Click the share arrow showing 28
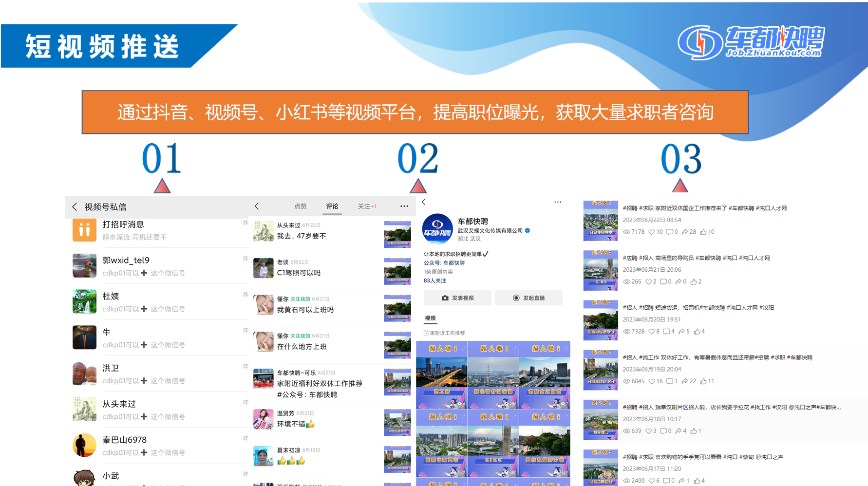Image resolution: width=868 pixels, height=486 pixels. coord(685,232)
